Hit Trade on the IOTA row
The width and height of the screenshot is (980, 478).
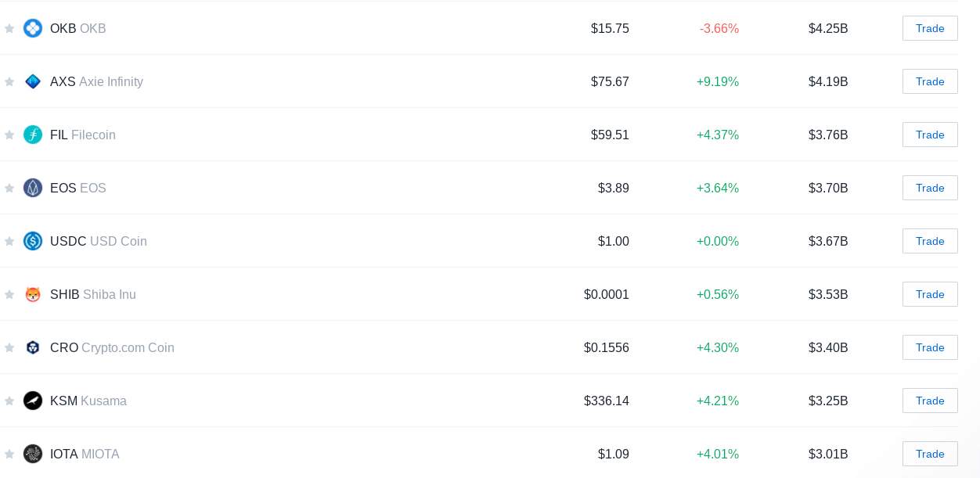[x=930, y=454]
